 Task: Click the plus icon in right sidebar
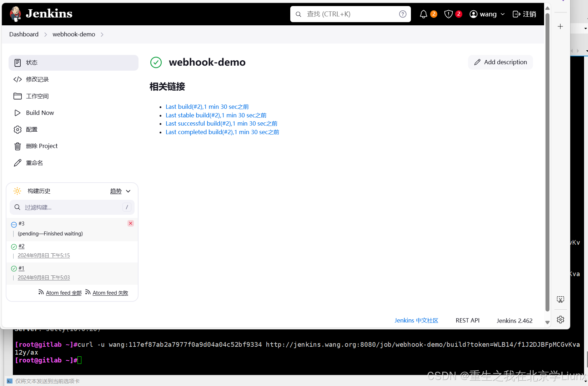click(561, 26)
